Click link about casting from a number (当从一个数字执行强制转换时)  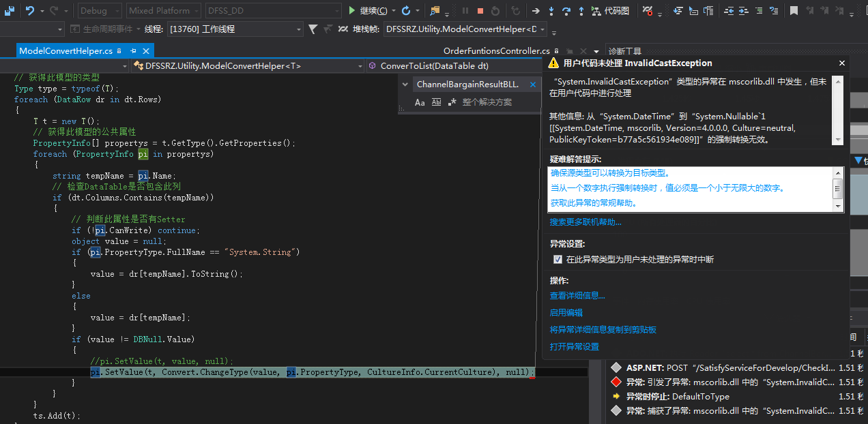click(x=667, y=188)
